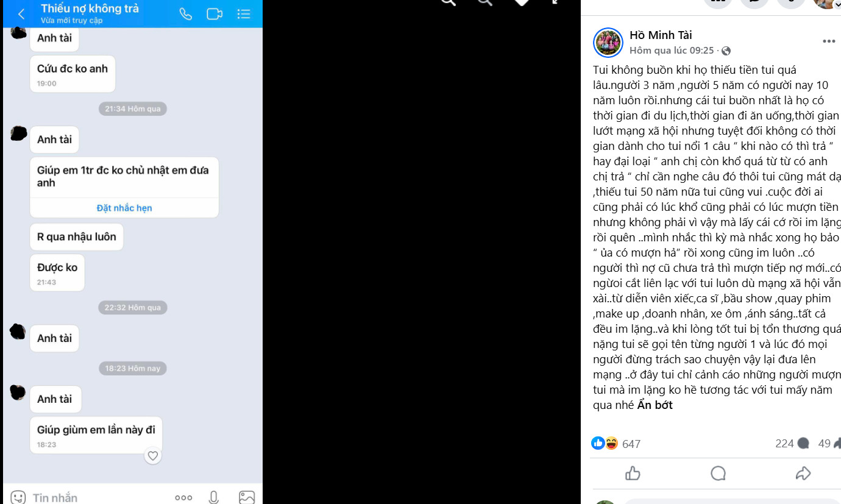The image size is (841, 504).
Task: Click the microphone voice message icon
Action: [214, 497]
